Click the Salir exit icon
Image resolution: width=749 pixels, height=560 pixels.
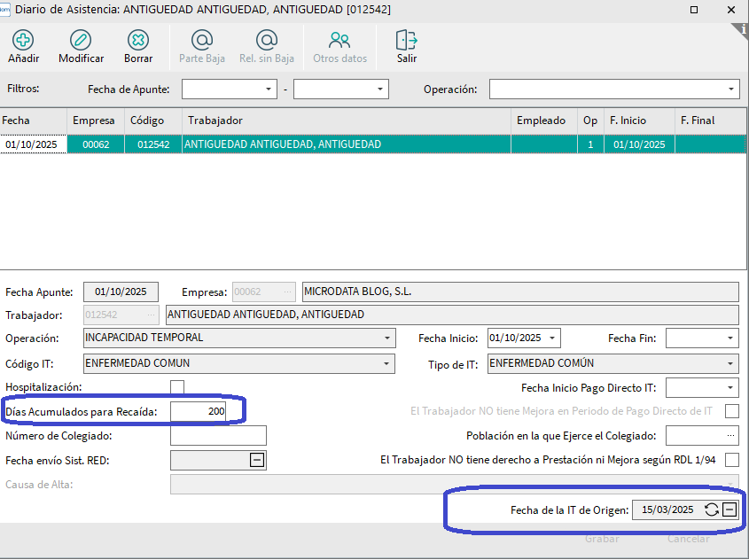pos(407,41)
